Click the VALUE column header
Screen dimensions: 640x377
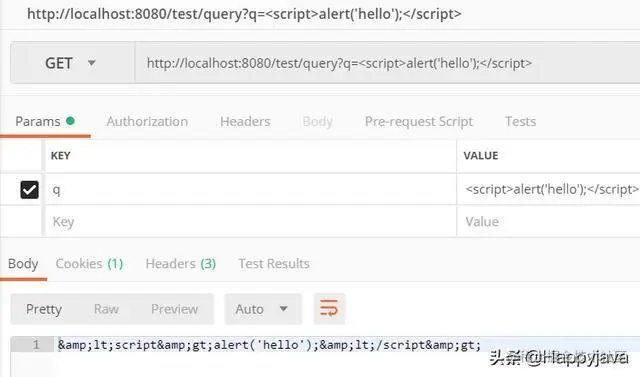pyautogui.click(x=481, y=155)
